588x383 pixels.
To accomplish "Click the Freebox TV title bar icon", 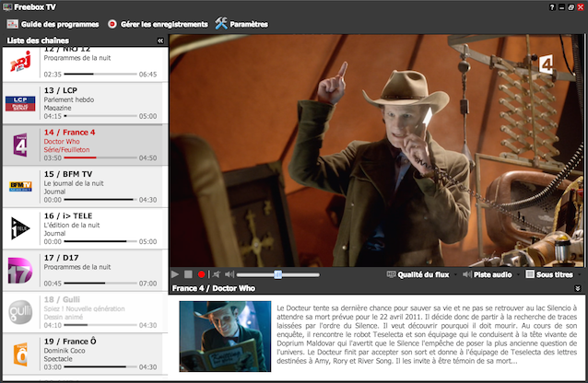I will tap(7, 6).
